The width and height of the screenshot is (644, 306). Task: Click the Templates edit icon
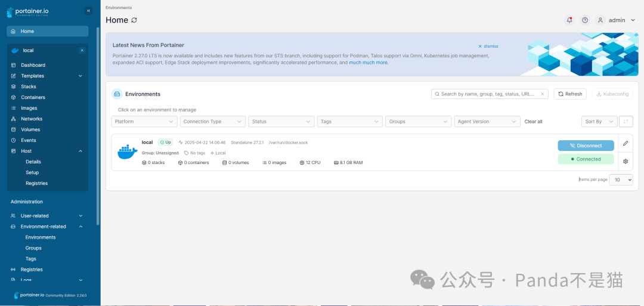click(13, 76)
